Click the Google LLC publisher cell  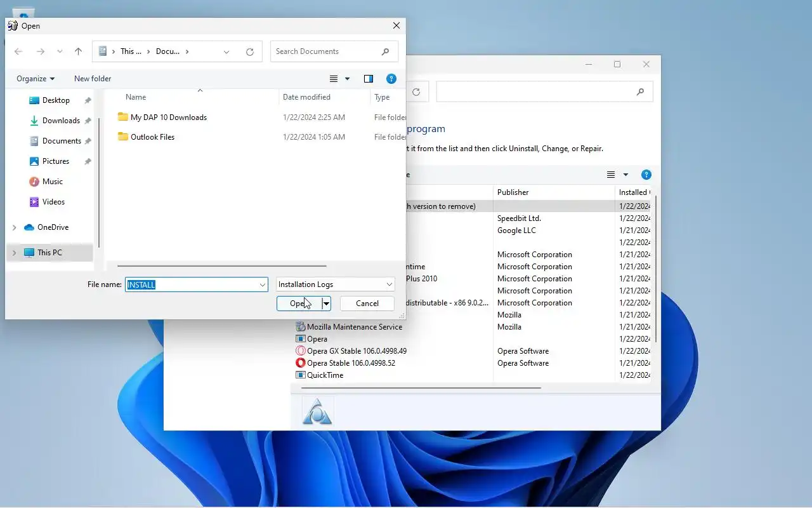pos(516,231)
